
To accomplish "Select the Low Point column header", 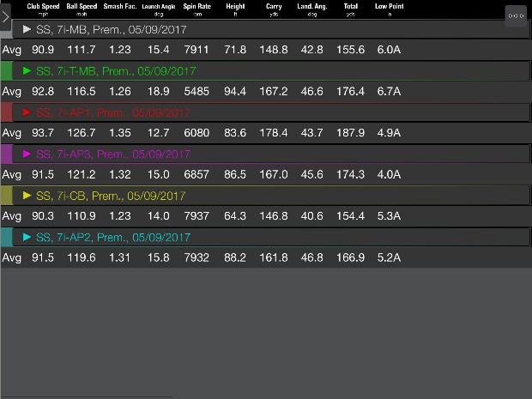I will [x=389, y=9].
